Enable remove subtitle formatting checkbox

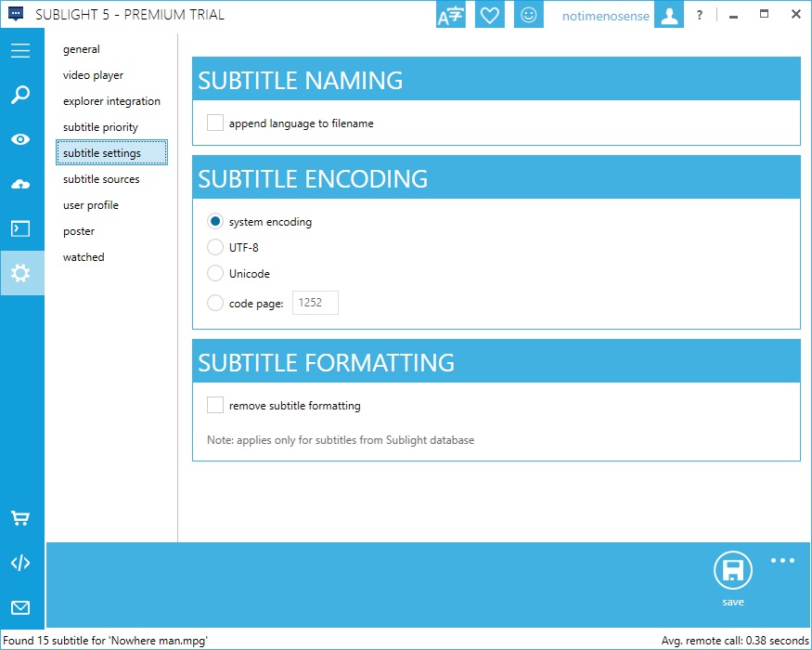click(215, 405)
